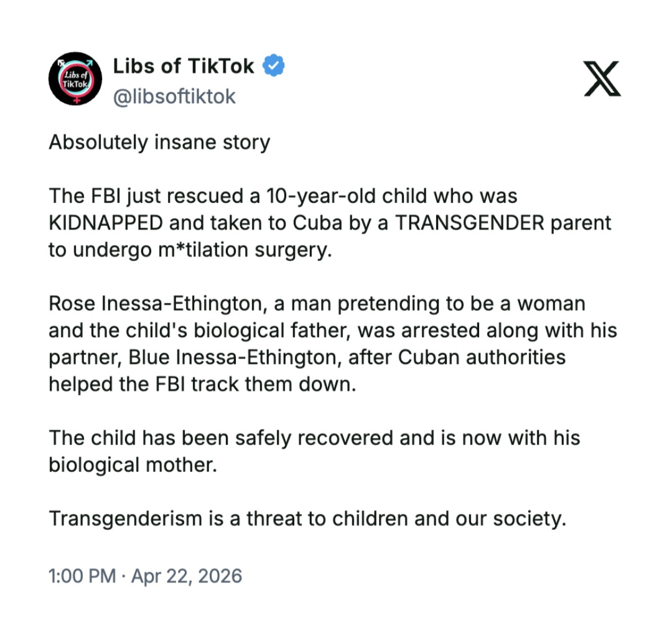This screenshot has height=643, width=672.
Task: Click the 1:00 PM timestamp
Action: pyautogui.click(x=82, y=576)
